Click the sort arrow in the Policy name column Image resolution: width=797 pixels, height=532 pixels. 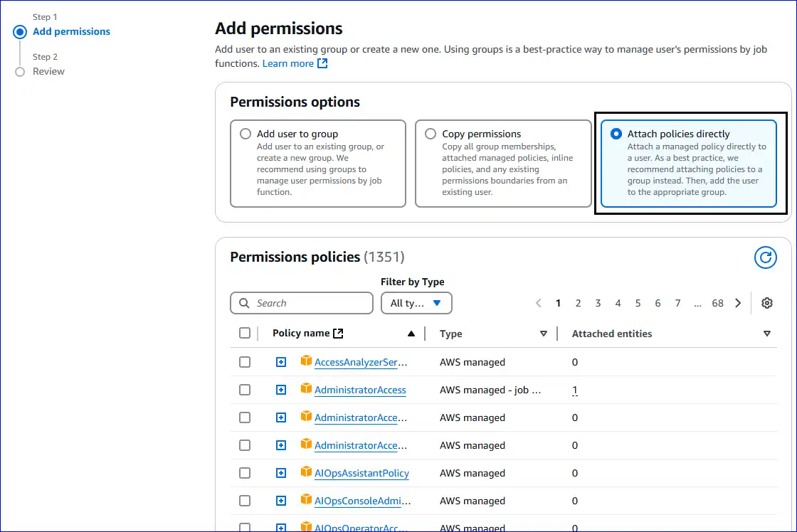(411, 333)
